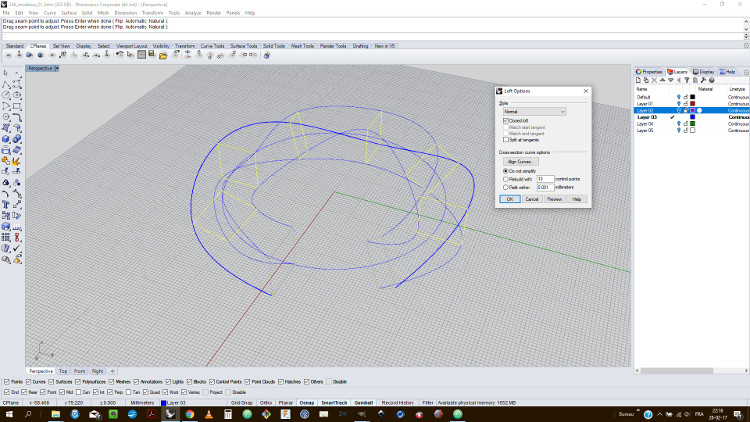The height and width of the screenshot is (422, 750).
Task: Toggle Layer 05 visibility bulb
Action: coord(678,130)
